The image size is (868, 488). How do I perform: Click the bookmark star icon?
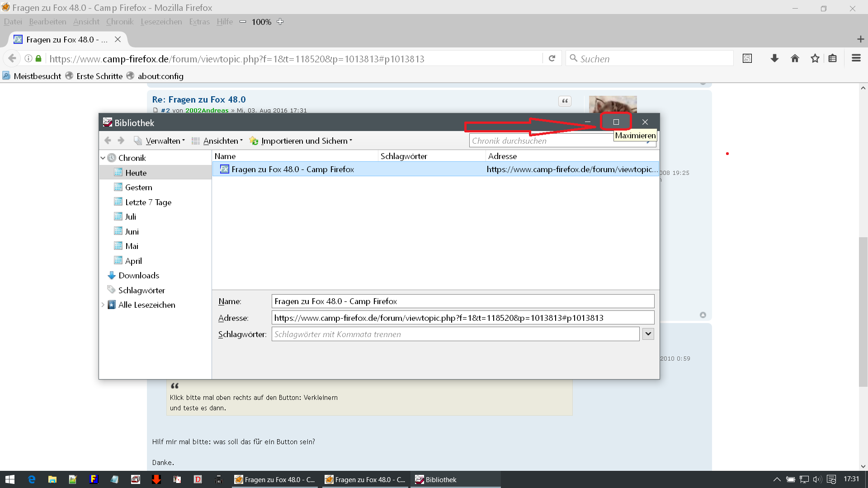[x=815, y=58]
